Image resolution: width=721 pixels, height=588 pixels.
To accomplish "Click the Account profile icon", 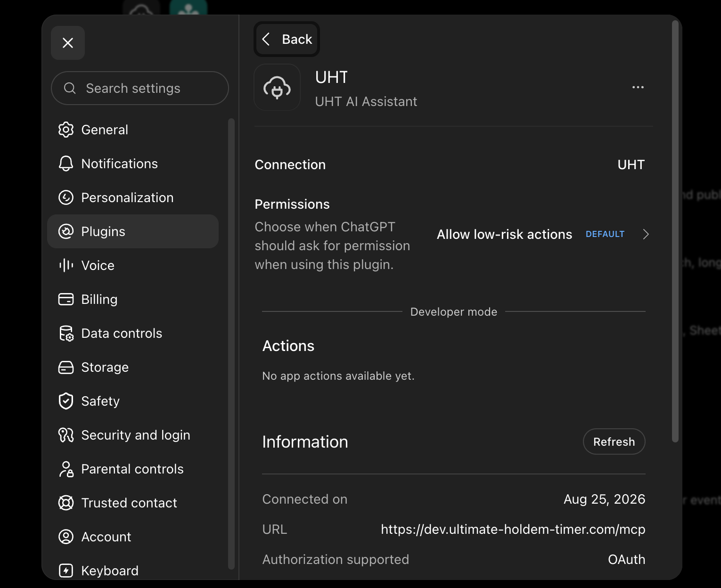I will coord(66,537).
